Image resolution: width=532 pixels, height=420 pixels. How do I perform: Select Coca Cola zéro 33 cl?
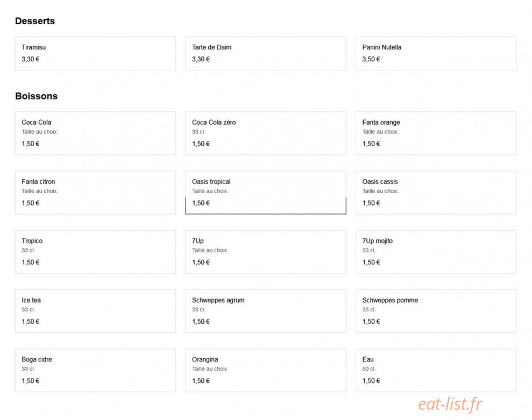coord(266,133)
